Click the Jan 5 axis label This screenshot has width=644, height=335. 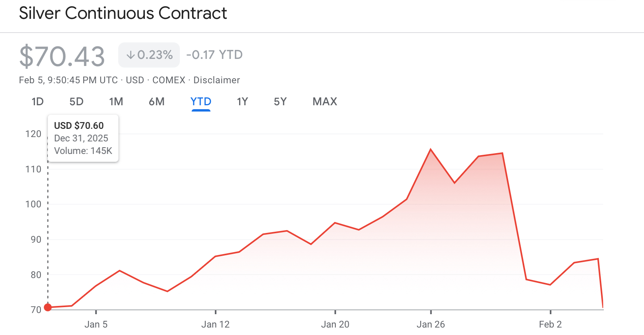tap(96, 324)
